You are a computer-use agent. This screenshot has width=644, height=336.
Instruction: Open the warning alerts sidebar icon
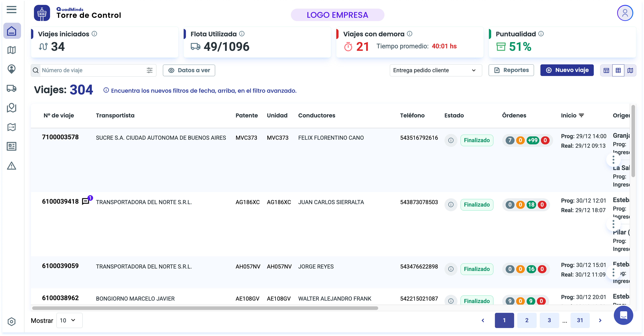click(12, 166)
